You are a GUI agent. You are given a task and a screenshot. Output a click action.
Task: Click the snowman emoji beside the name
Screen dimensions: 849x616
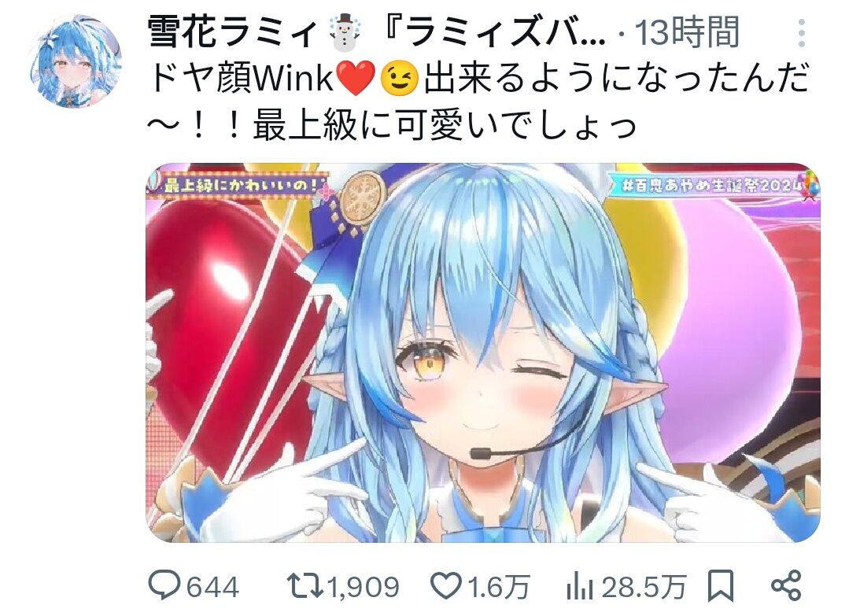[x=346, y=32]
